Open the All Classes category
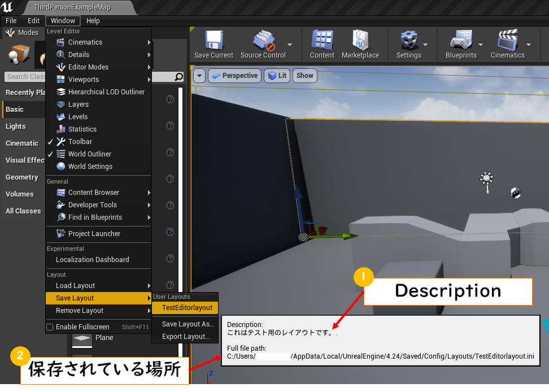The height and width of the screenshot is (392, 549). pyautogui.click(x=24, y=211)
